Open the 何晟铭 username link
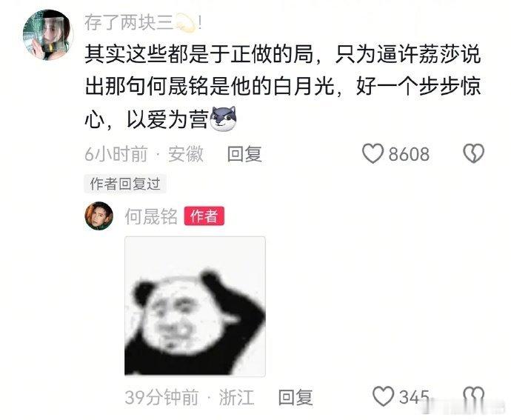The image size is (511, 420). point(151,216)
